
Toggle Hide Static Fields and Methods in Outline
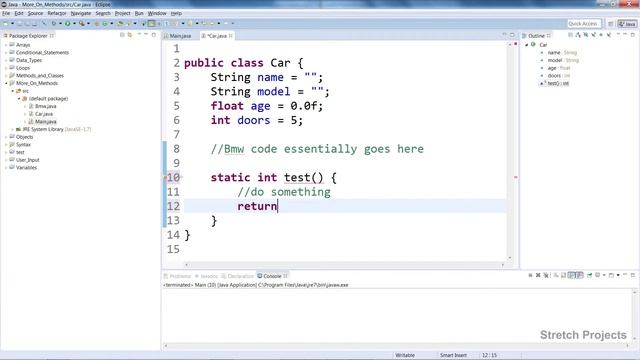click(593, 36)
